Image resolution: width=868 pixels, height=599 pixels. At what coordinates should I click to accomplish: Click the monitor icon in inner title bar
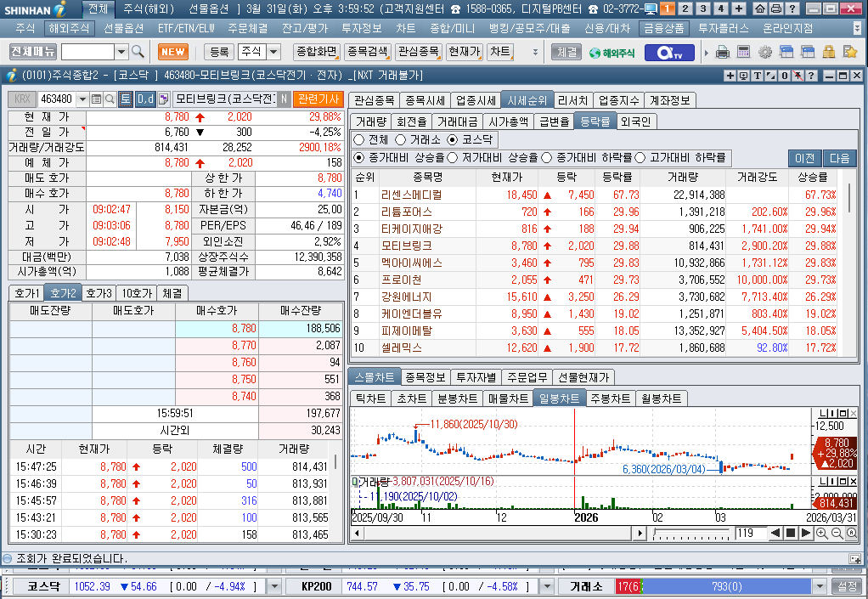point(743,76)
